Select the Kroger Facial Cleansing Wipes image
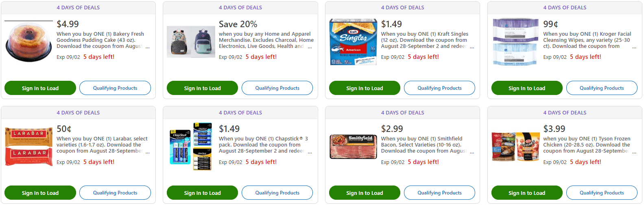The width and height of the screenshot is (644, 205). pyautogui.click(x=515, y=42)
